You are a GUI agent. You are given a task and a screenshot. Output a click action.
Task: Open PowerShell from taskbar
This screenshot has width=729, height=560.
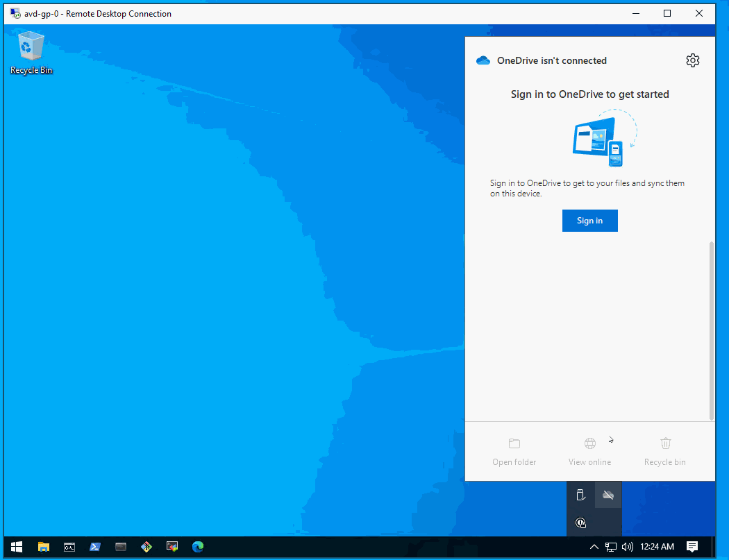(x=95, y=547)
